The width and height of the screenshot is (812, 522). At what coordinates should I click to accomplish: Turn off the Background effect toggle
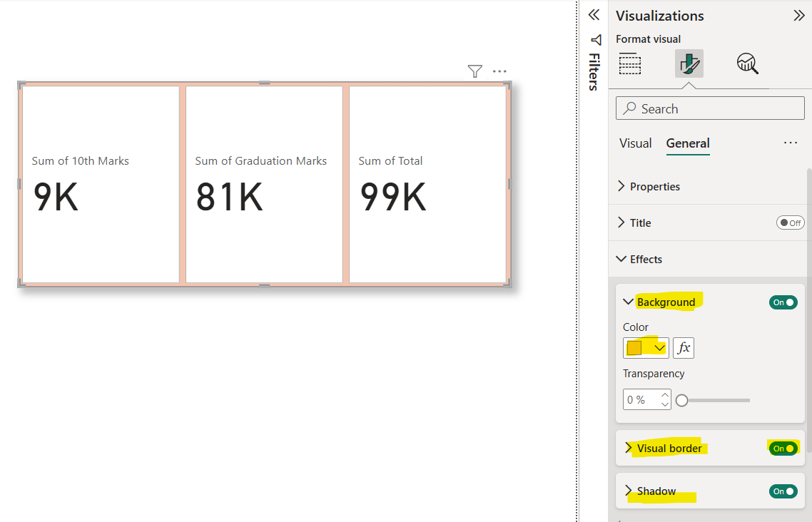[x=783, y=302]
